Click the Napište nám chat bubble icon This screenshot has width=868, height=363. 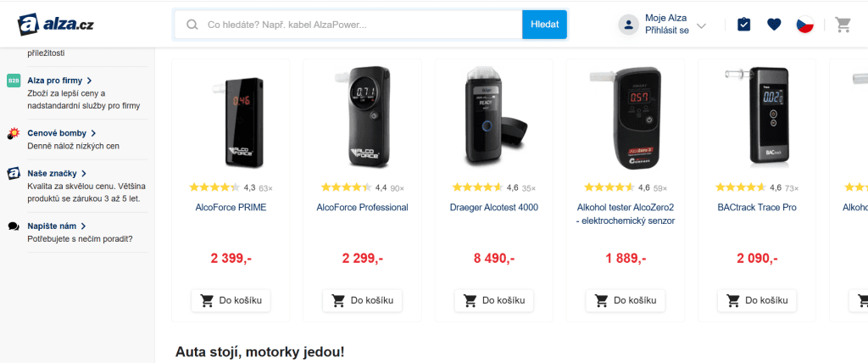(14, 226)
